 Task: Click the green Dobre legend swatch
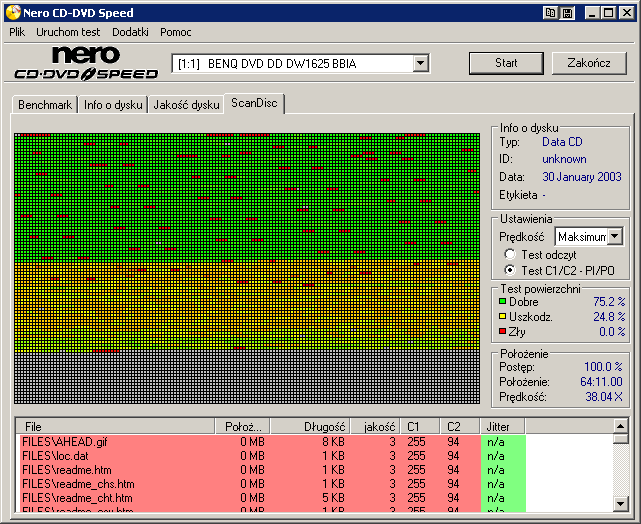click(x=502, y=302)
